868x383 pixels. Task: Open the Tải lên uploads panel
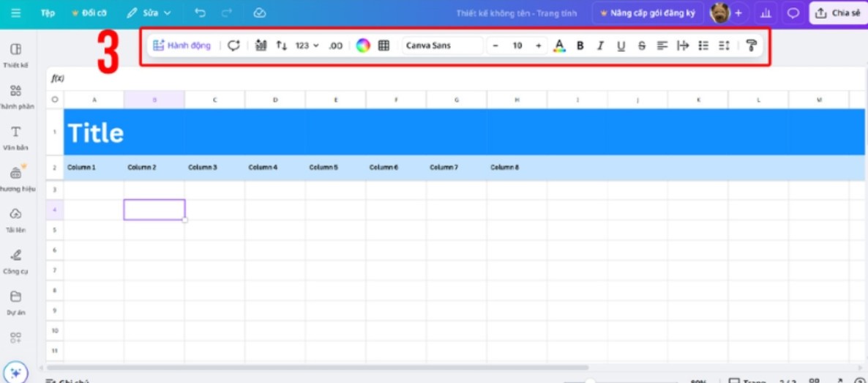[x=15, y=218]
